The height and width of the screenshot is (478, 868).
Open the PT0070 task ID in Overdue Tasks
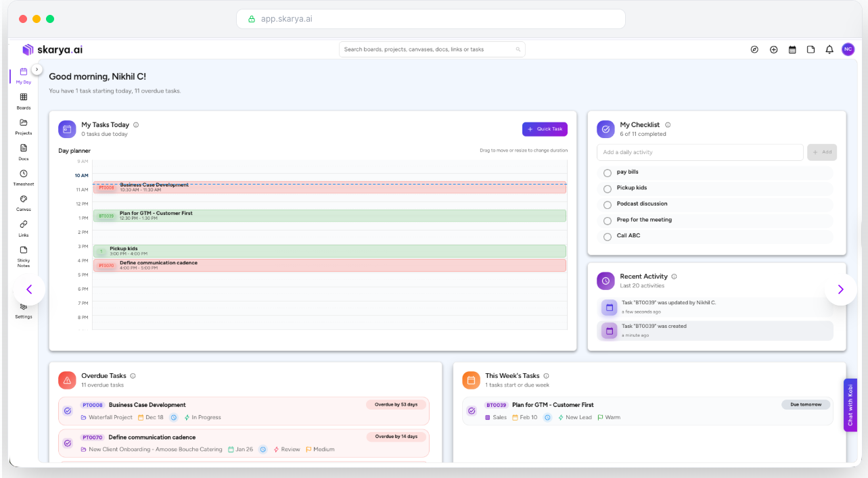tap(93, 437)
